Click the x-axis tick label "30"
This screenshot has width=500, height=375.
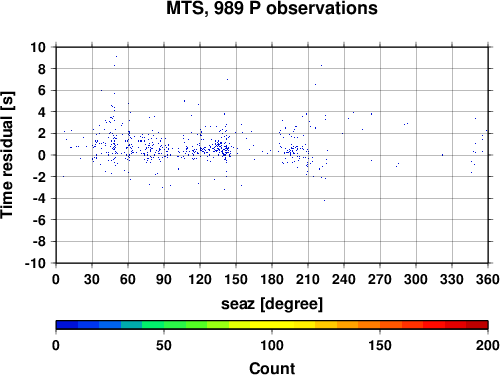pyautogui.click(x=92, y=279)
